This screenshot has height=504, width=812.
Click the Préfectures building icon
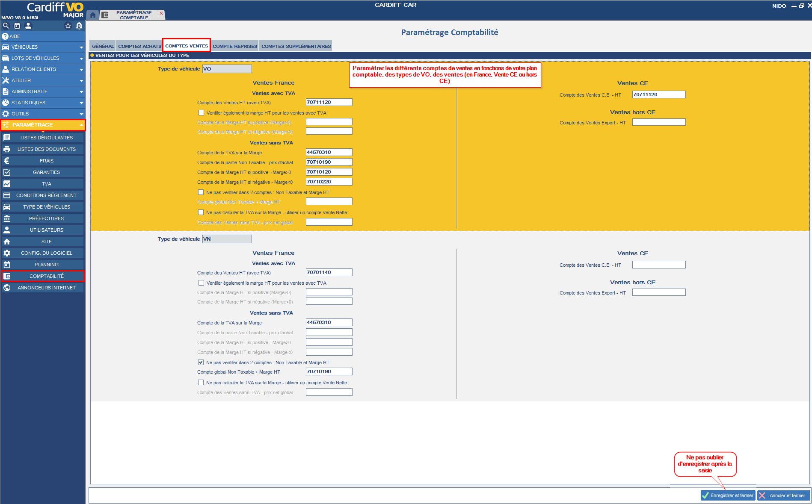(7, 218)
